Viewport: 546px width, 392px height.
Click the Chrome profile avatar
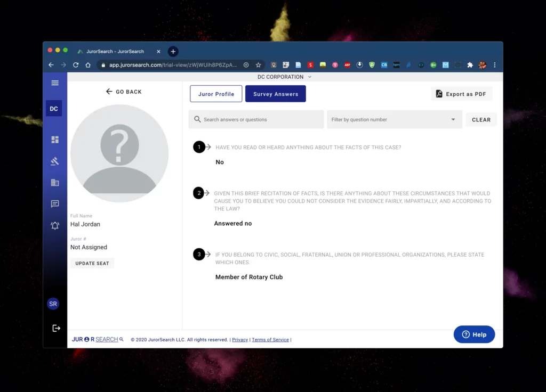[x=482, y=65]
